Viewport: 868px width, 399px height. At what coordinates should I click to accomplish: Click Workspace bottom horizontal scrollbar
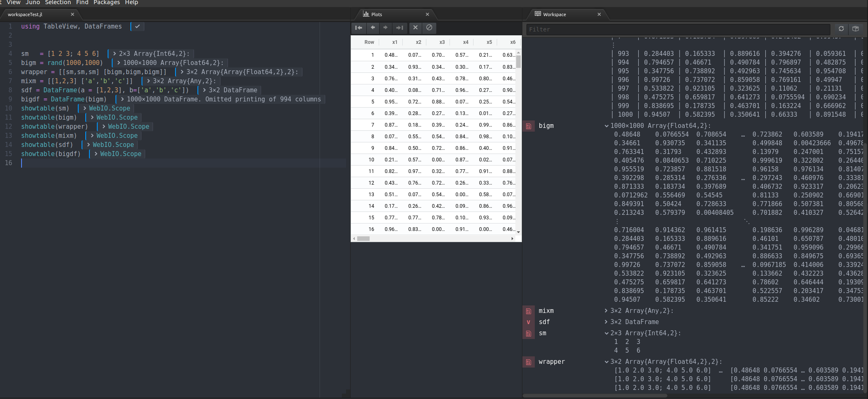[595, 396]
